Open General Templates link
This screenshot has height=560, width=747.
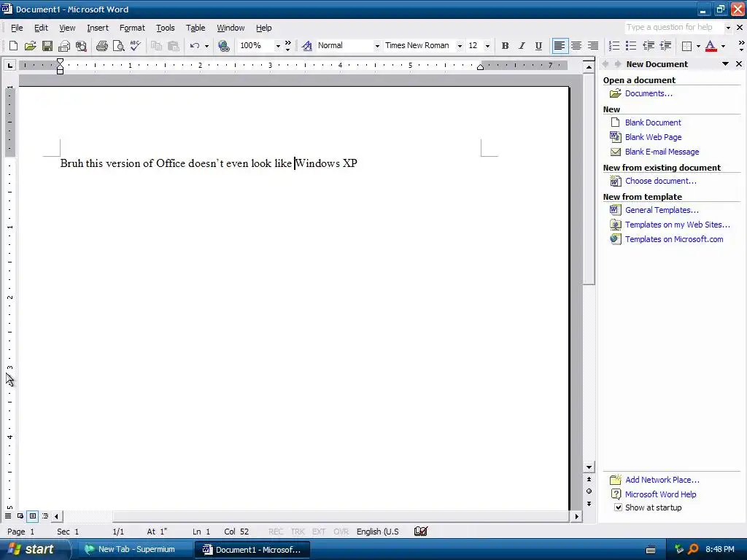662,210
